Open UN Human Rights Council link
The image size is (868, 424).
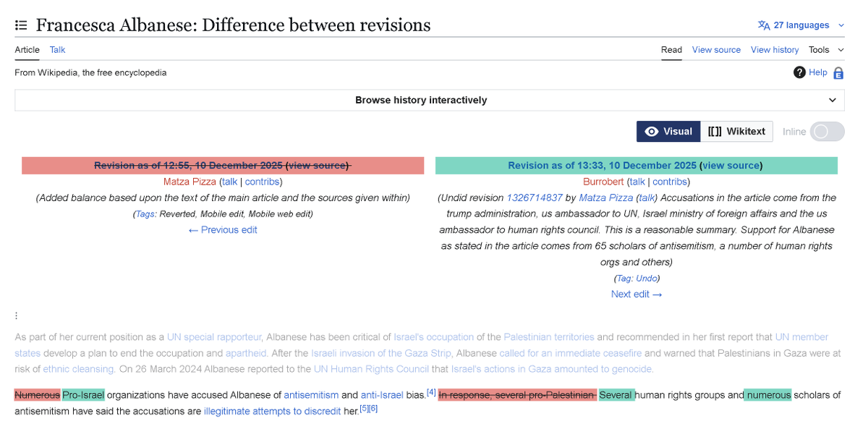pos(370,369)
